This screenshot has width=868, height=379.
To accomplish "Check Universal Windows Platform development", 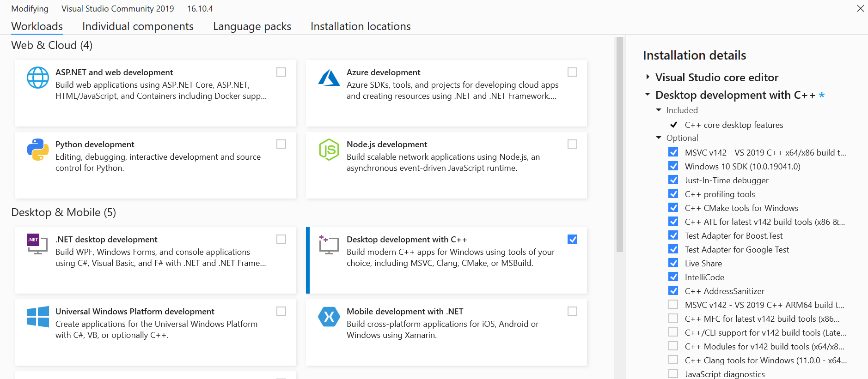I will pyautogui.click(x=281, y=311).
